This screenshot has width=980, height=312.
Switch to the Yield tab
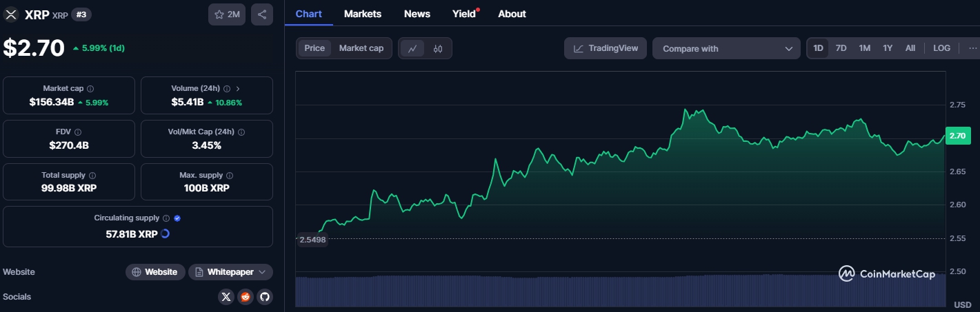(463, 14)
